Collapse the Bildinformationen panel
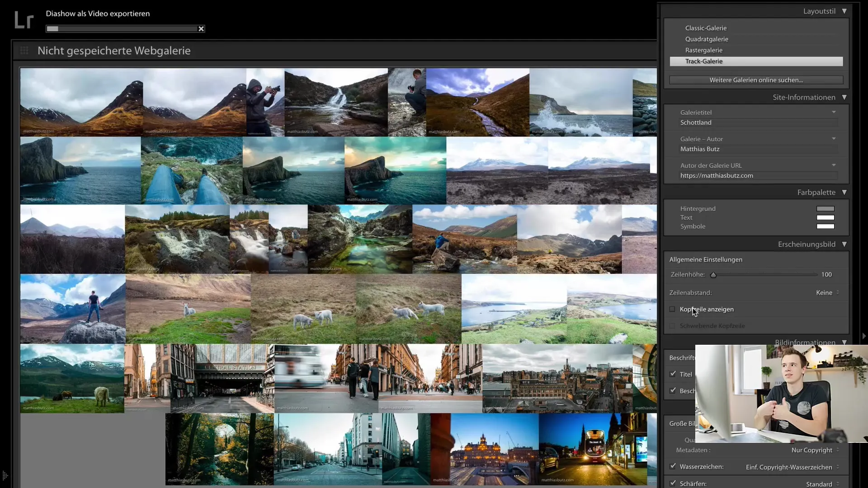The height and width of the screenshot is (488, 868). tap(844, 342)
